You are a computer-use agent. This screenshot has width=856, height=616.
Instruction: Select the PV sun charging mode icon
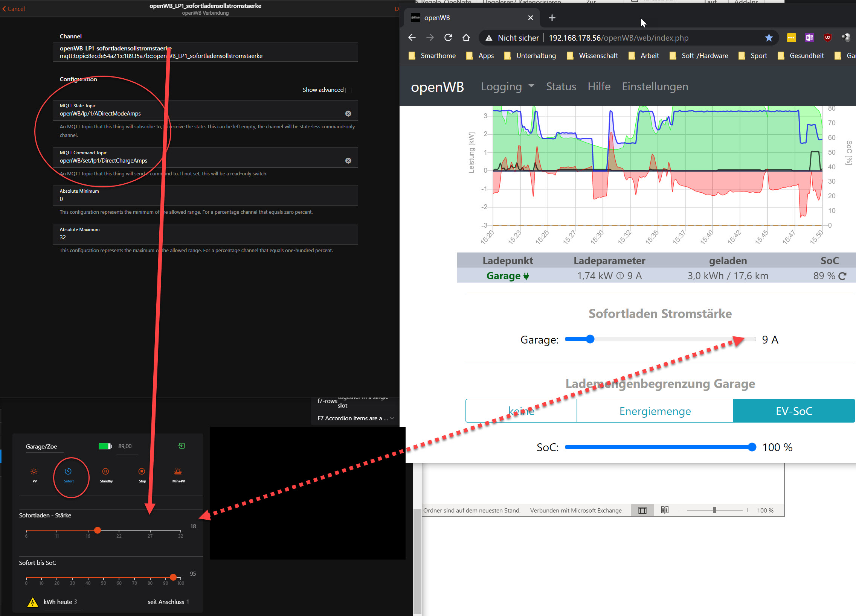coord(34,471)
